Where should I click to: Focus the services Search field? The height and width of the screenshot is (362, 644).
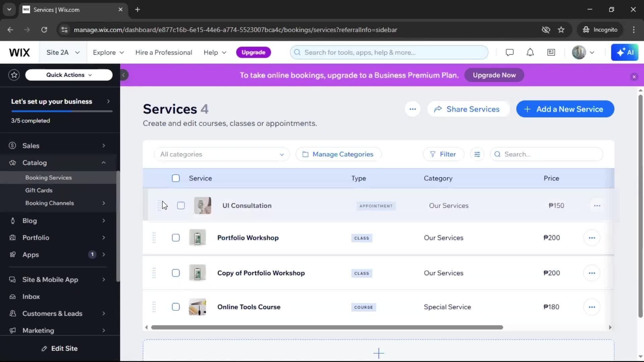(546, 154)
